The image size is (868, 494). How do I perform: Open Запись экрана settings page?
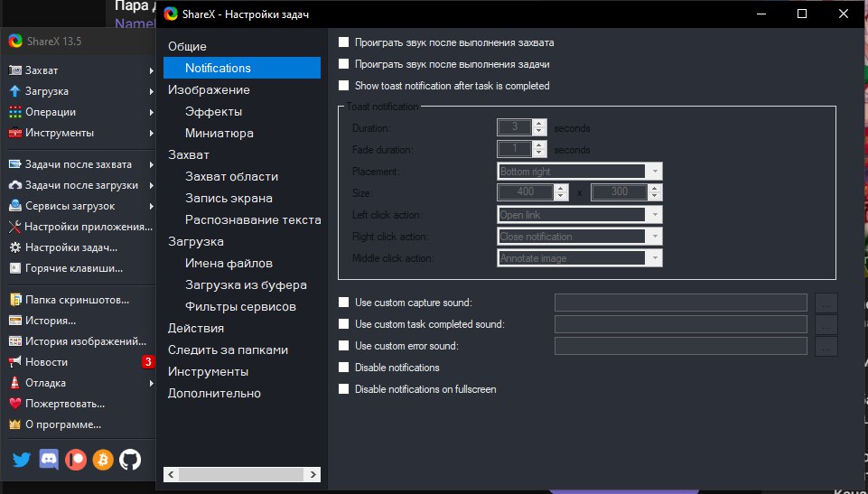pos(229,198)
